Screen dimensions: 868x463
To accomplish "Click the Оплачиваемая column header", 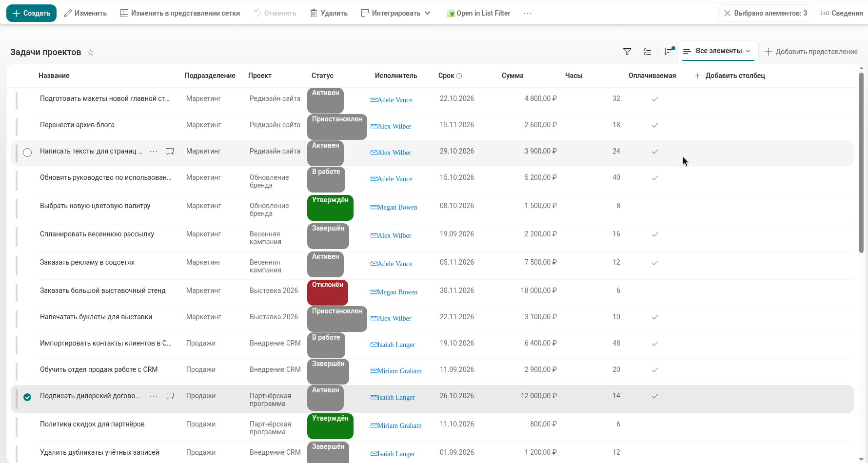I will click(652, 76).
